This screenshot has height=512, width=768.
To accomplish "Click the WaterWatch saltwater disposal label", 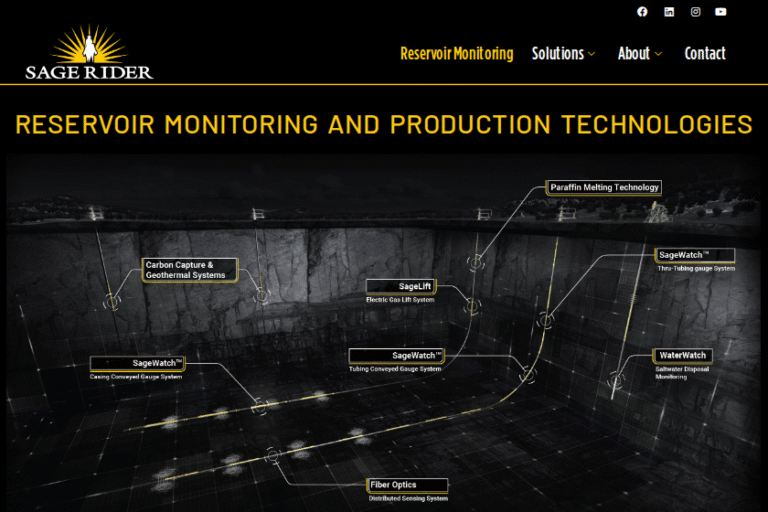I will click(683, 355).
